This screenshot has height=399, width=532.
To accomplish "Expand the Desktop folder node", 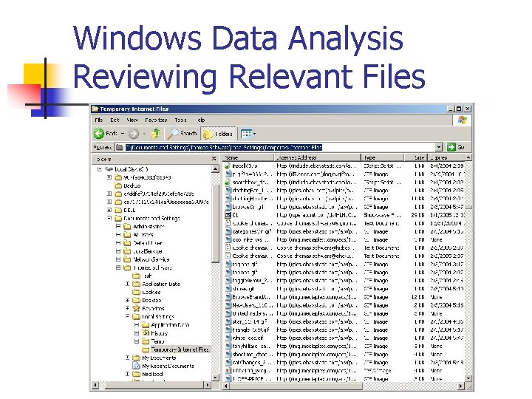I will (128, 300).
